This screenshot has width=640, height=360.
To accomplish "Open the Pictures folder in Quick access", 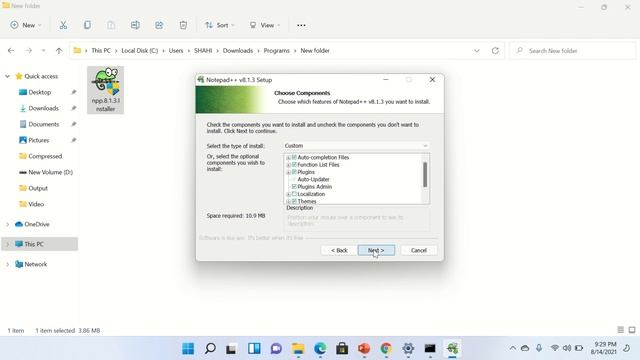I will click(x=39, y=140).
